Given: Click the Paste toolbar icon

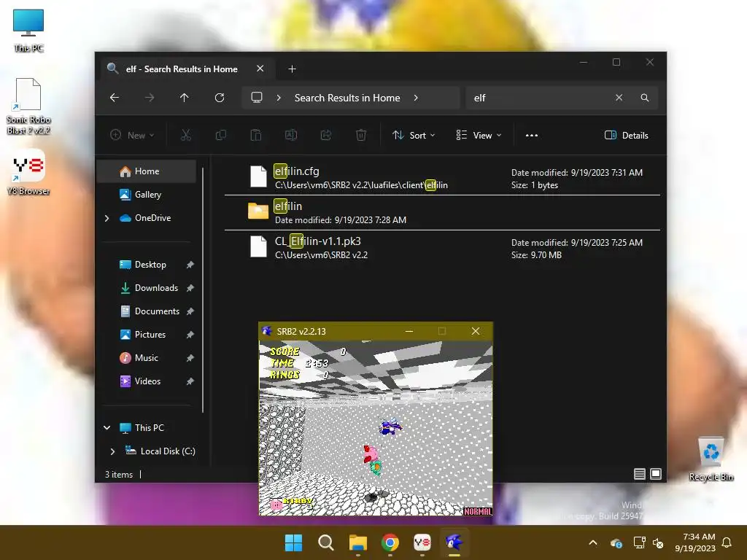Looking at the screenshot, I should [256, 135].
